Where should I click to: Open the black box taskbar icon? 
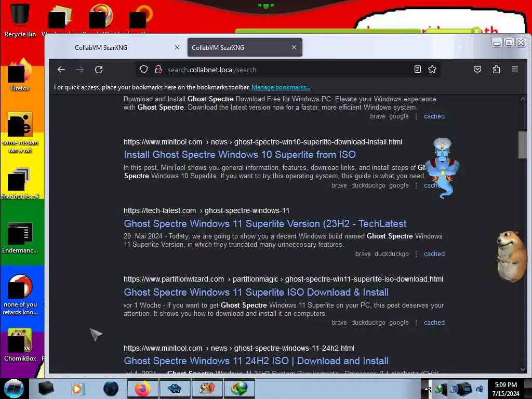(46, 389)
